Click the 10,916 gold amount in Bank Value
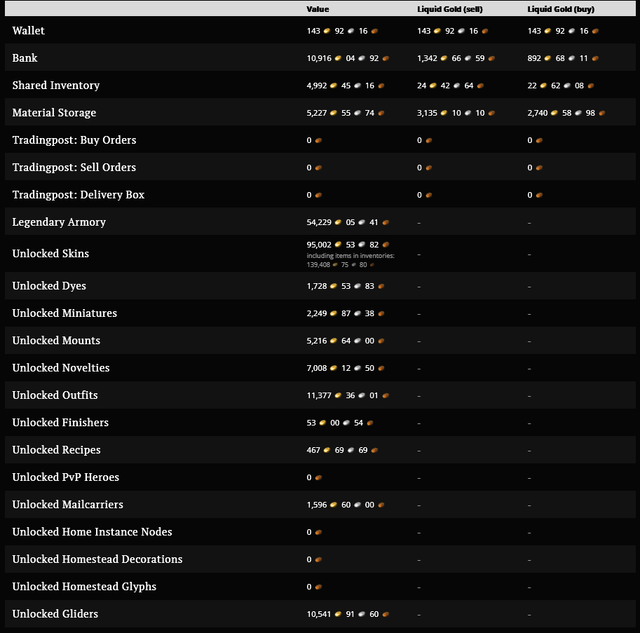 click(x=319, y=58)
